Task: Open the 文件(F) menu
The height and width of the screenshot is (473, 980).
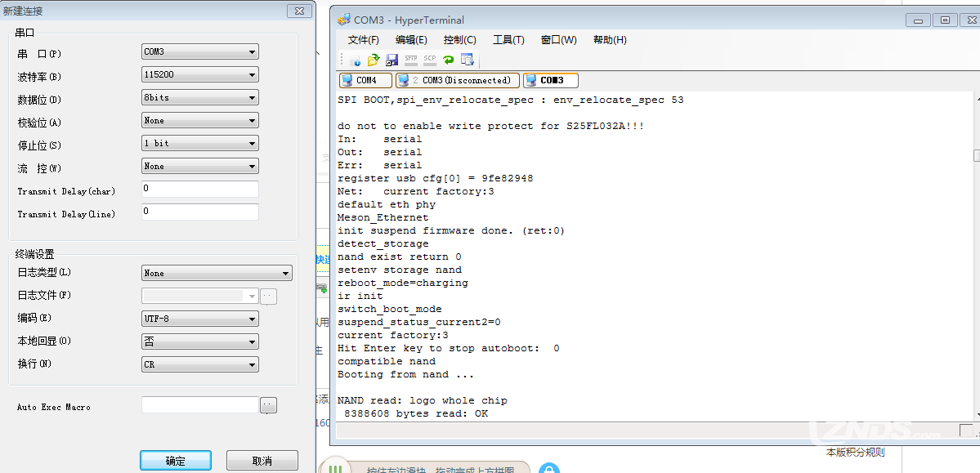Action: [364, 40]
